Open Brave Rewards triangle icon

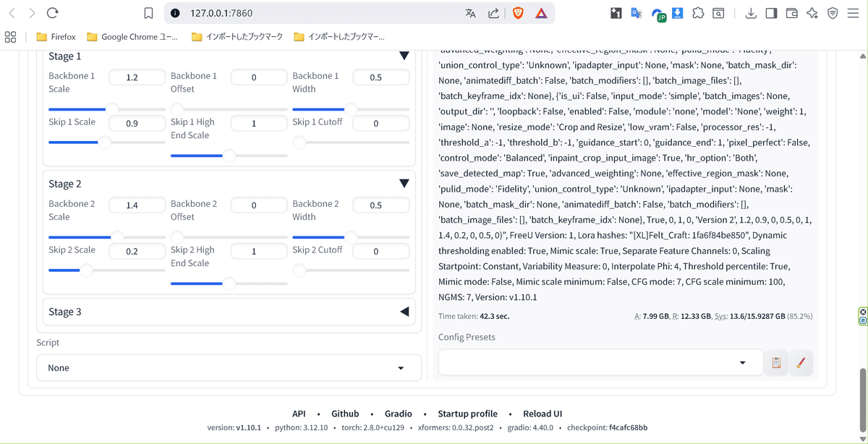click(x=541, y=12)
